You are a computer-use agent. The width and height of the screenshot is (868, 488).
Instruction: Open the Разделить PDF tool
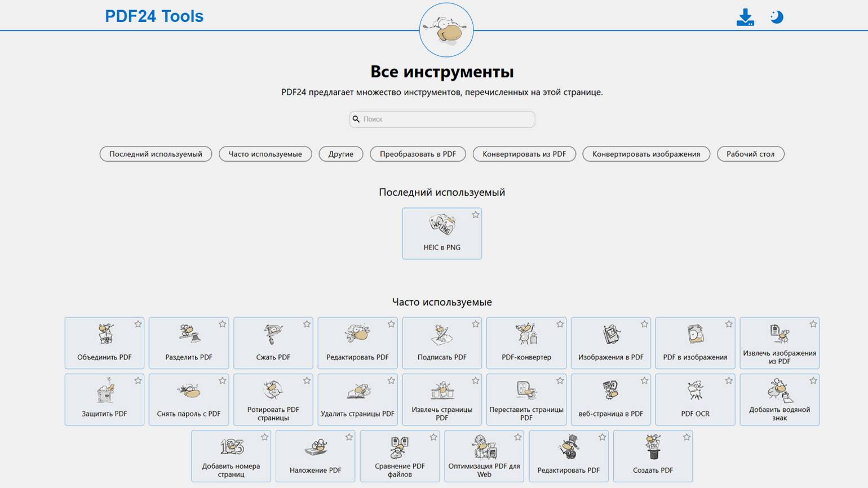pos(189,343)
